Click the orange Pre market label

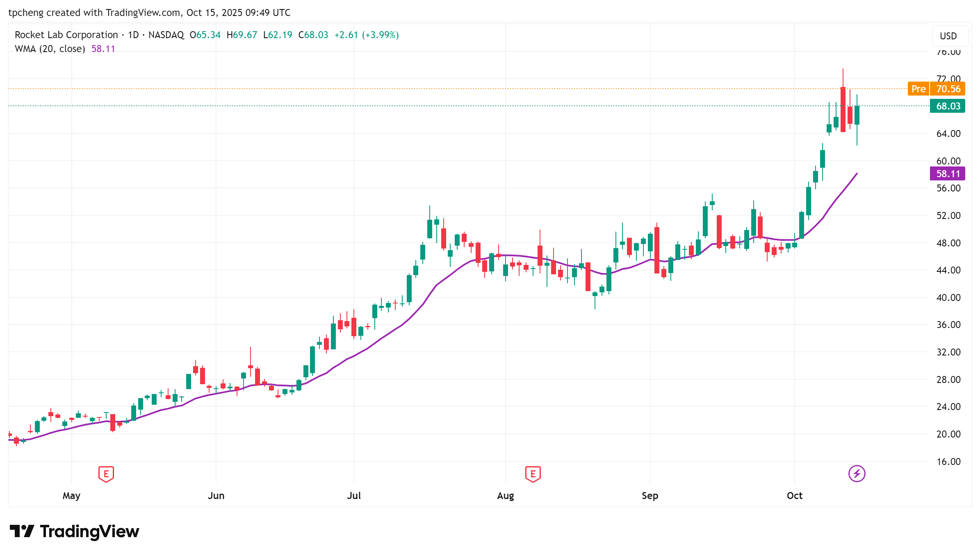[x=918, y=89]
